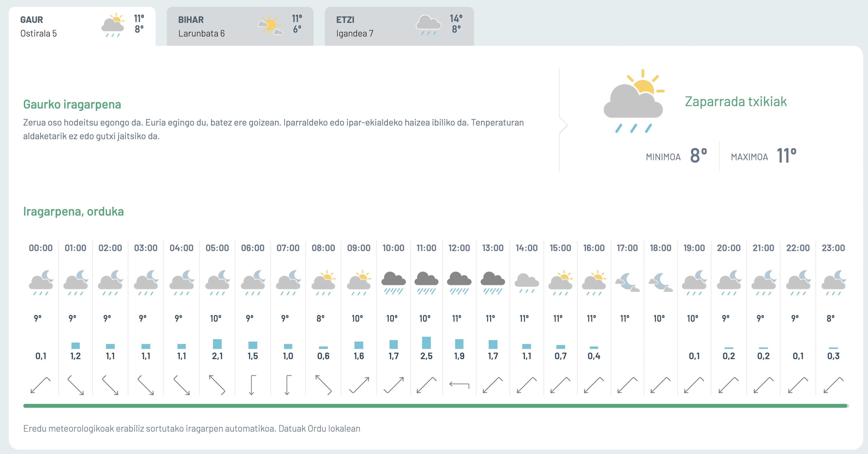Viewport: 868px width, 454px height.
Task: Click the 2,5 precipitation value at 11:00
Action: tap(426, 356)
